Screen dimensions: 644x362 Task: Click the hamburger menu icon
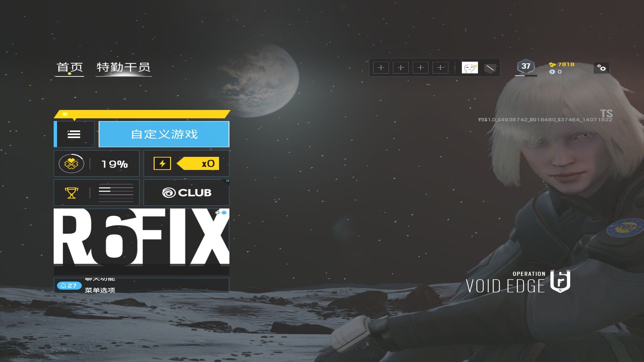pos(74,134)
